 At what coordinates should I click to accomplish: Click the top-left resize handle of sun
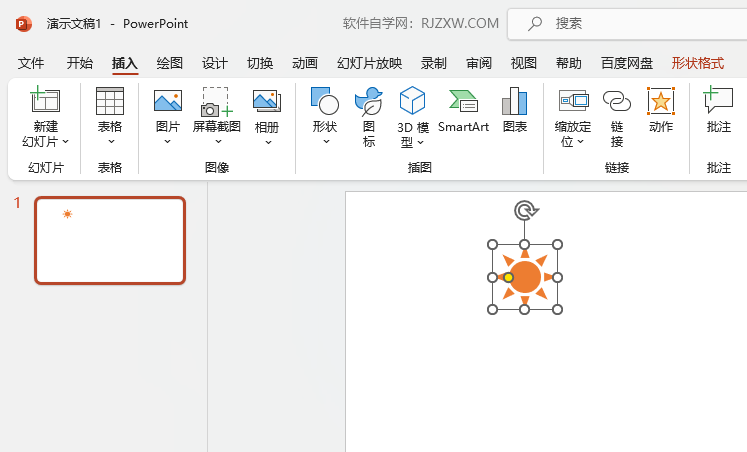pyautogui.click(x=492, y=245)
